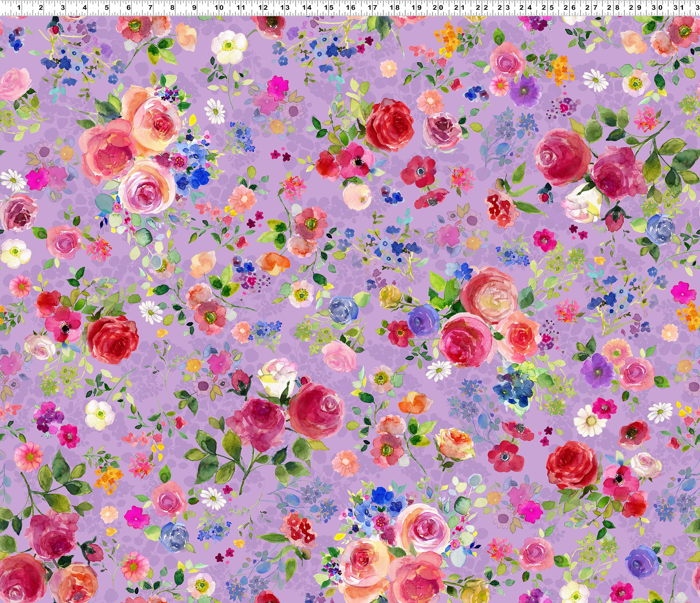Click the yellow rosebud left of the blue rose
This screenshot has height=603, width=700.
(390, 296)
